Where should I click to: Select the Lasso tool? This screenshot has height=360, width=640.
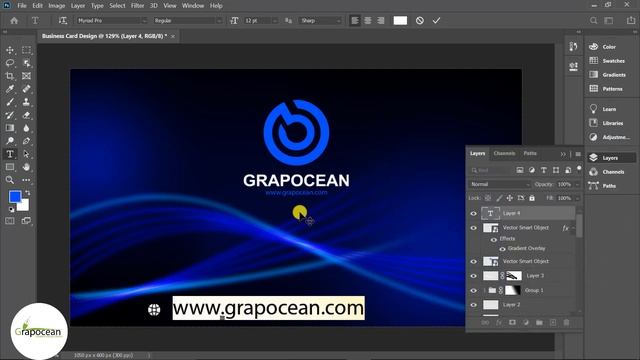point(10,63)
